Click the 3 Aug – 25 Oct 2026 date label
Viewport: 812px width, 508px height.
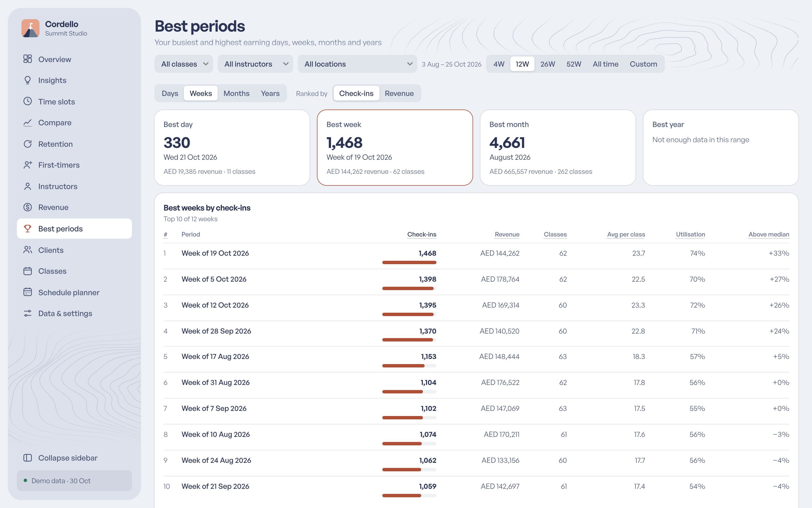[x=451, y=64]
